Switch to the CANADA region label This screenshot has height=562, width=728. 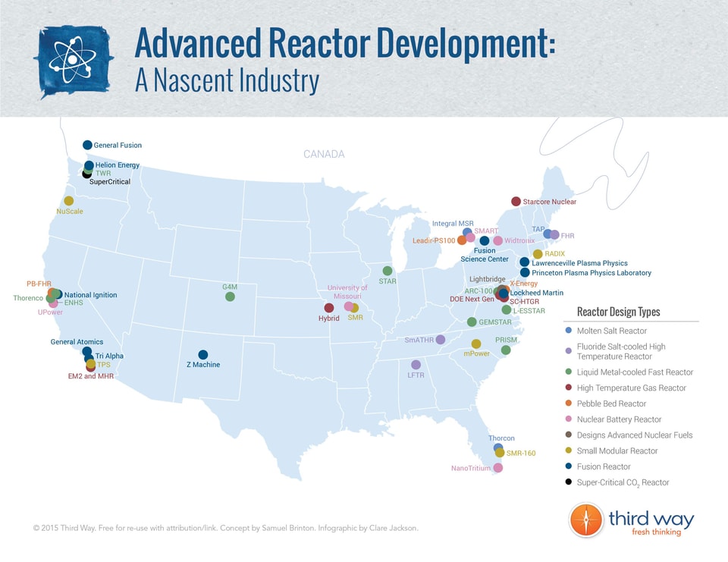coord(324,153)
